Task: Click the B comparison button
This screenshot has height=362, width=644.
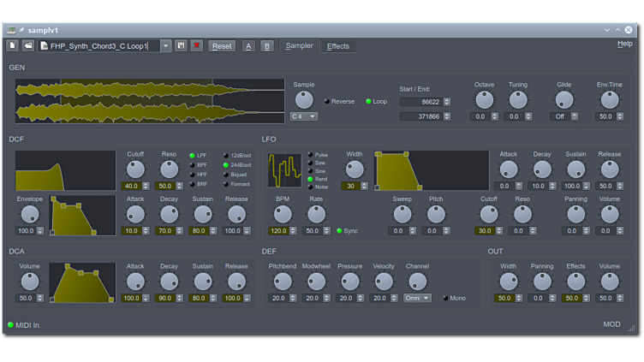Action: tap(266, 46)
